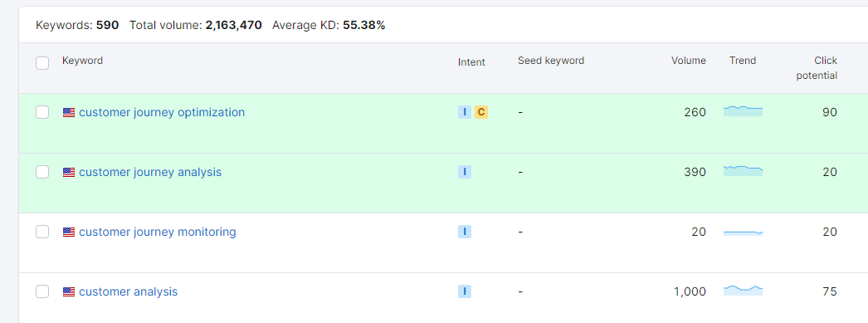Click the Informational intent badge for customer journey optimization
This screenshot has width=868, height=323.
click(x=465, y=112)
